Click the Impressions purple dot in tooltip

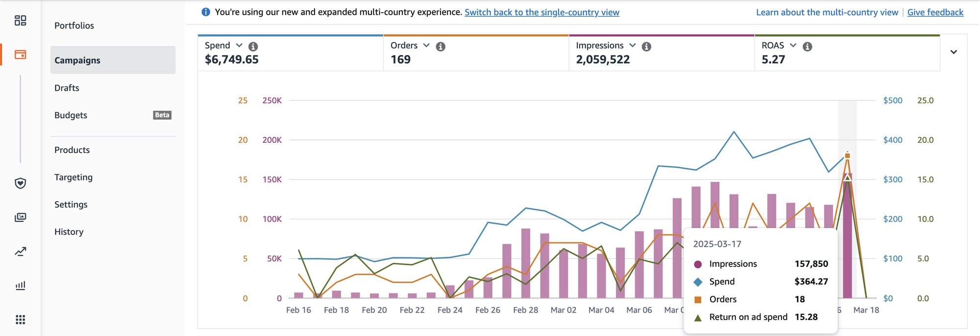698,264
